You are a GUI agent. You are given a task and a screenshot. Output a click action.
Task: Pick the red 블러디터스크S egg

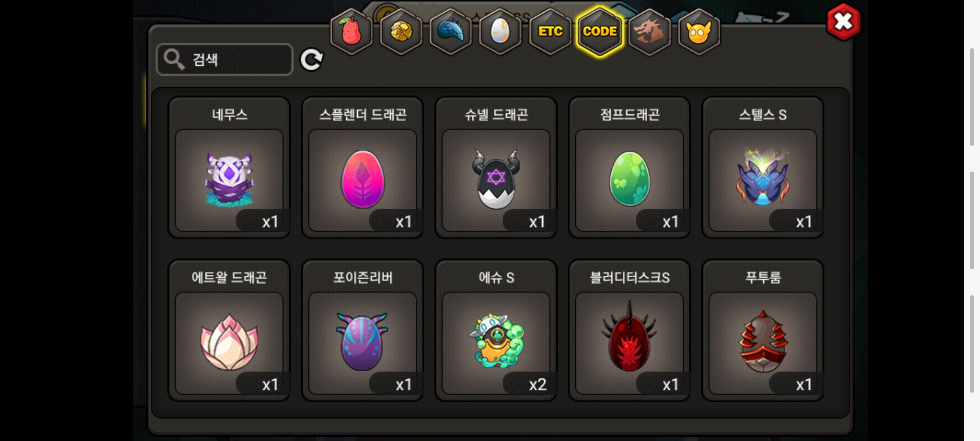(x=630, y=330)
